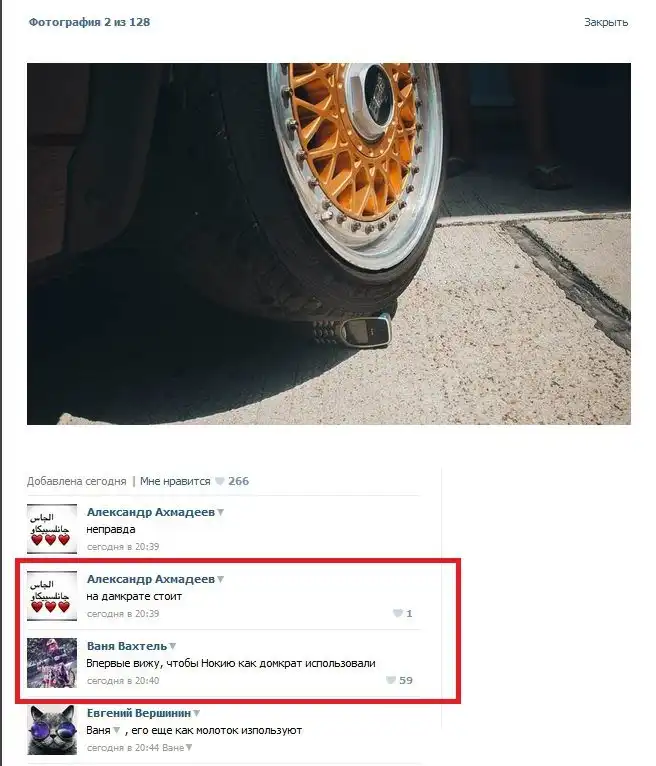Image resolution: width=656 pixels, height=766 pixels.
Task: Open Александр Ахмадеев's avatar on 'неправда' comment
Action: 52,529
